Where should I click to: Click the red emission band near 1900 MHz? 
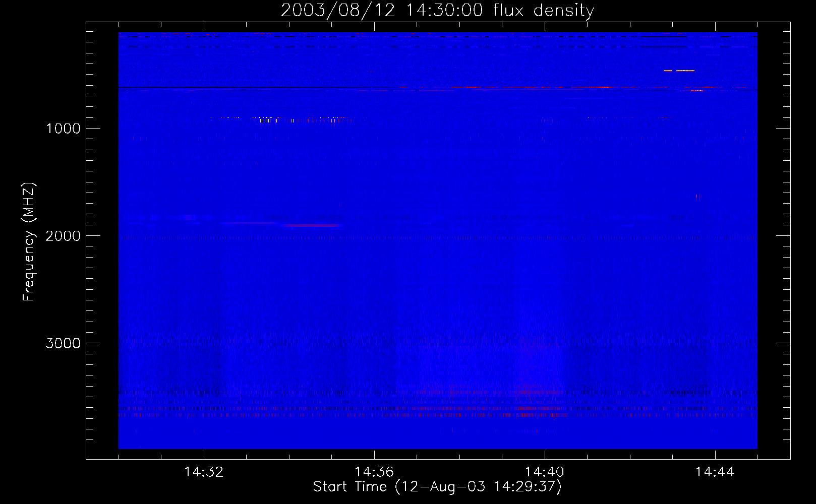pyautogui.click(x=313, y=225)
